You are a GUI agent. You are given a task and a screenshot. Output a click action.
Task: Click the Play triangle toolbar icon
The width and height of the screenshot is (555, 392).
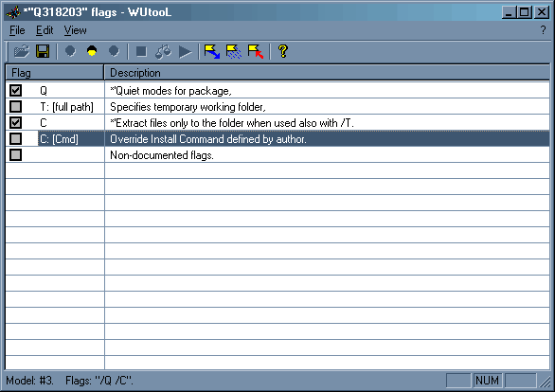pos(185,52)
